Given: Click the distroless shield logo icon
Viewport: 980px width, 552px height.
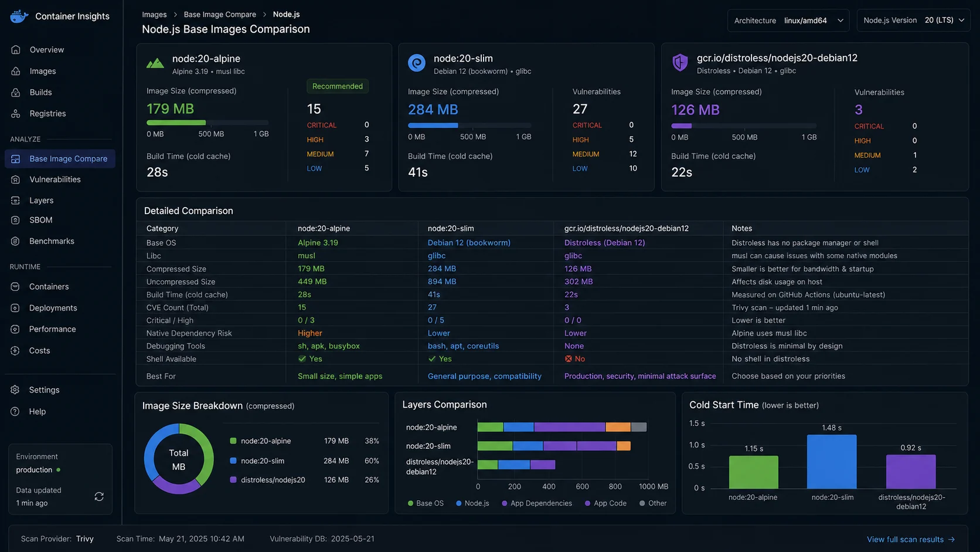Looking at the screenshot, I should tap(680, 62).
